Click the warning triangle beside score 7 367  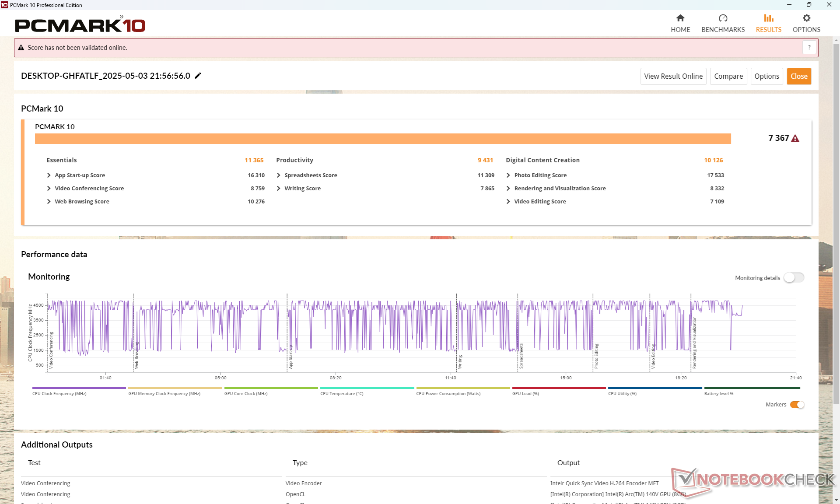click(x=795, y=138)
